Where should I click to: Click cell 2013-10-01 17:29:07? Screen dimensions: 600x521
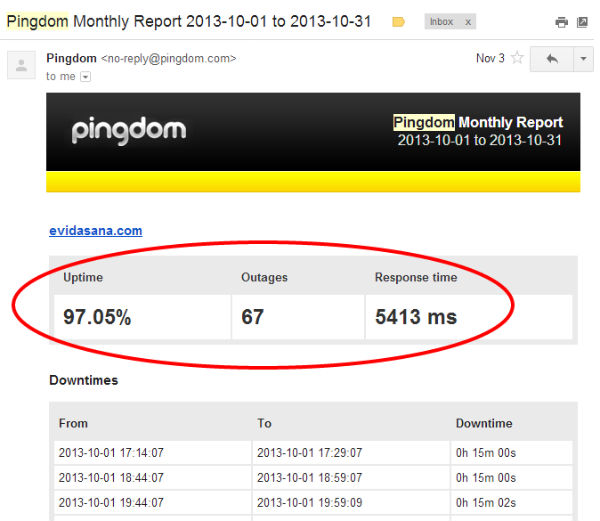click(x=309, y=453)
